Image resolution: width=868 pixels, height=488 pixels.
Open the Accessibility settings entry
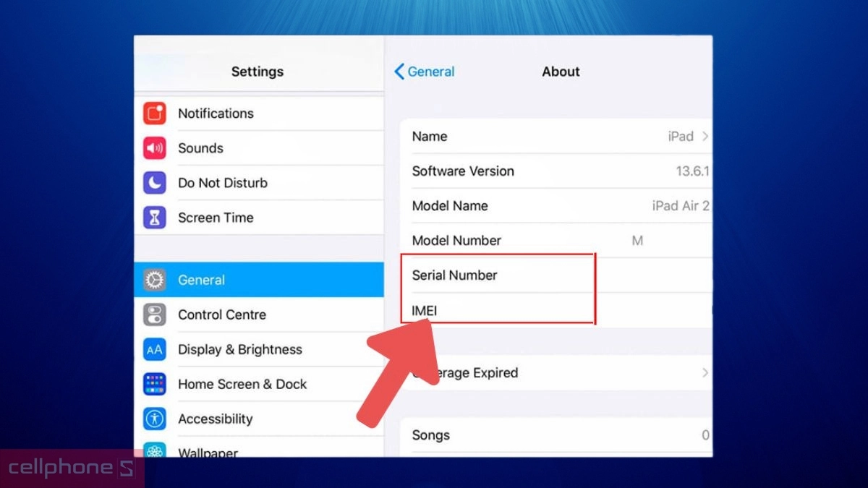216,419
